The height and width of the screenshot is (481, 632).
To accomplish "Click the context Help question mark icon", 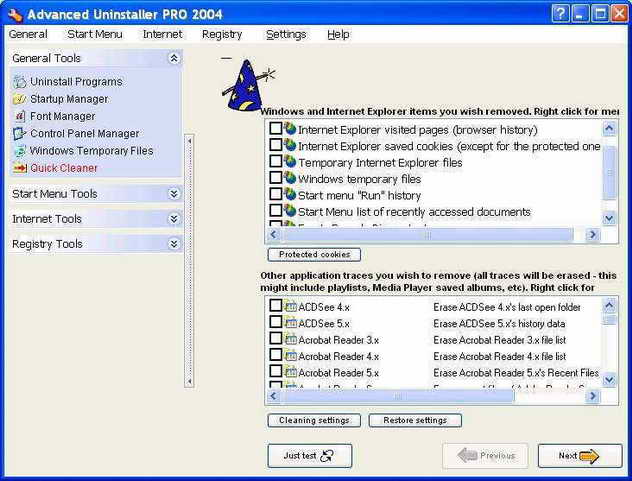I will (x=561, y=13).
